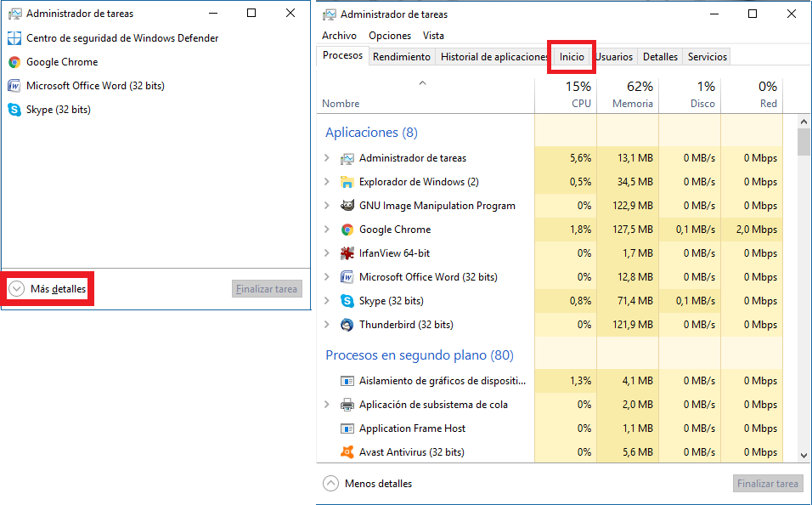Screen dimensions: 812x505
Task: Sort processes by the Nombre column header
Action: coord(426,95)
